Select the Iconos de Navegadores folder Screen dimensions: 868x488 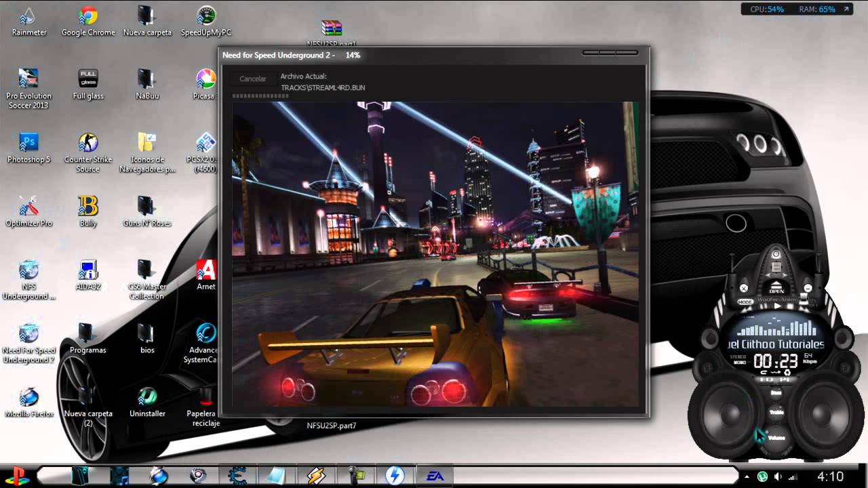point(147,152)
